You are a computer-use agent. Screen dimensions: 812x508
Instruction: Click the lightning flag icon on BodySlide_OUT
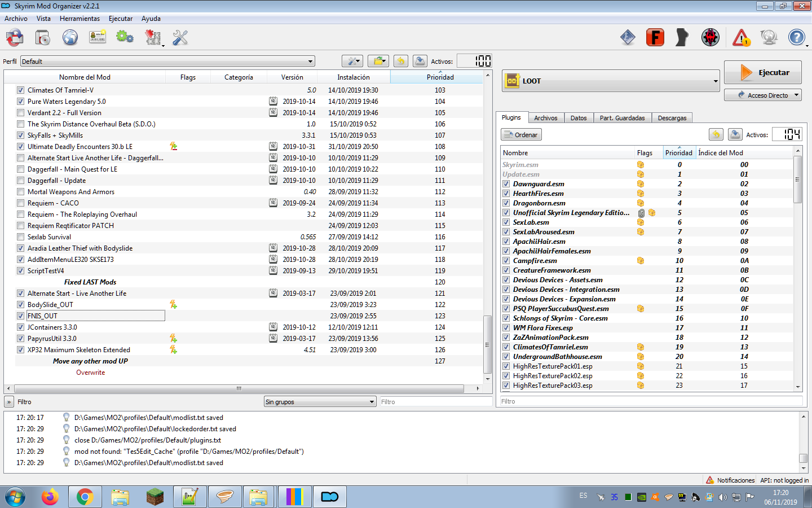174,304
